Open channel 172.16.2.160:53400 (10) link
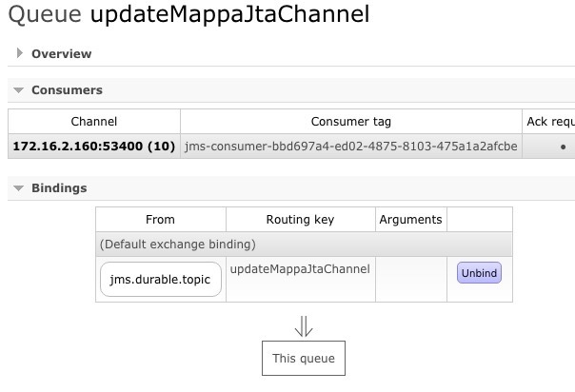This screenshot has width=575, height=392. tap(93, 147)
